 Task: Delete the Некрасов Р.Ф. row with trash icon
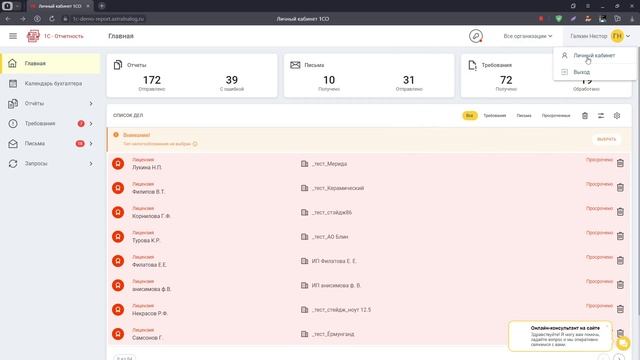[620, 309]
